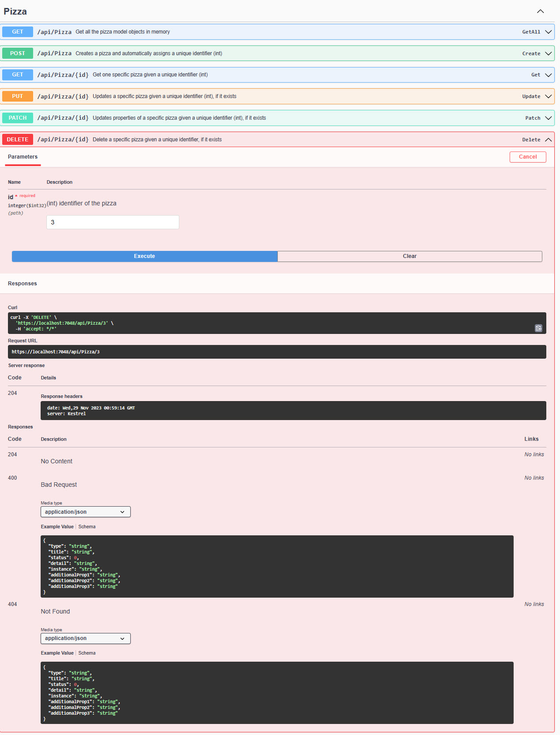Switch to Example Value for 404 response
The height and width of the screenshot is (735, 560).
pyautogui.click(x=57, y=653)
